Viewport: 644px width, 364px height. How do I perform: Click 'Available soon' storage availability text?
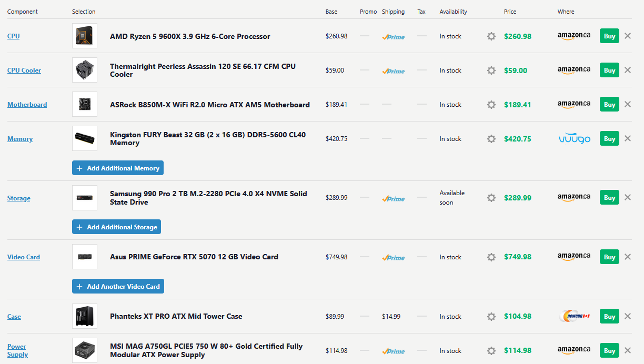click(x=452, y=198)
